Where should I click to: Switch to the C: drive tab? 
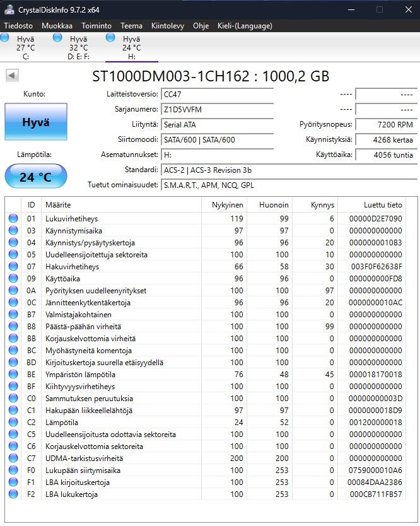click(x=26, y=47)
